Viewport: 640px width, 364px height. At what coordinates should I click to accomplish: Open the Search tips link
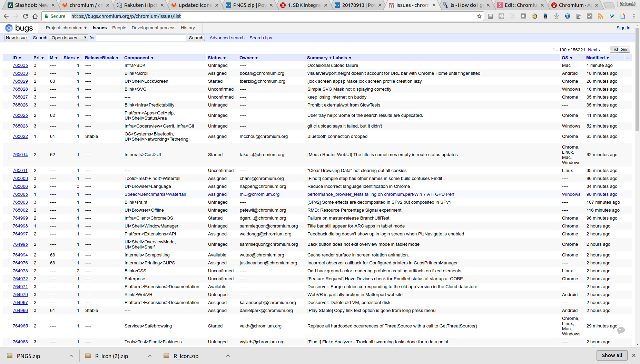(261, 38)
